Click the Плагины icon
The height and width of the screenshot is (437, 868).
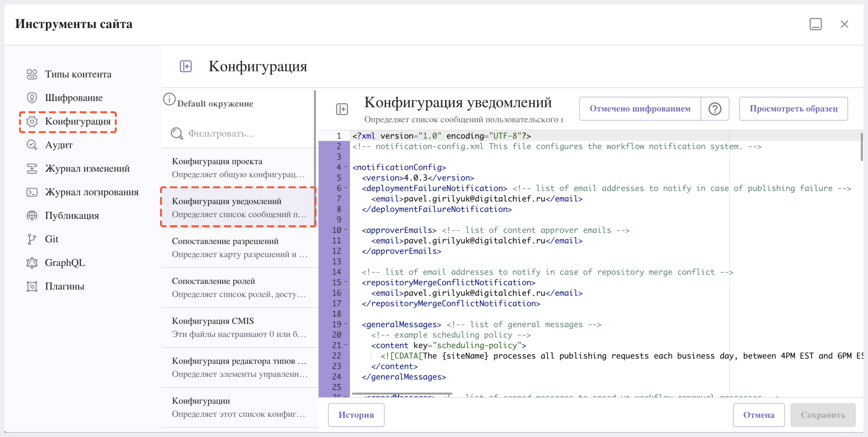point(32,287)
